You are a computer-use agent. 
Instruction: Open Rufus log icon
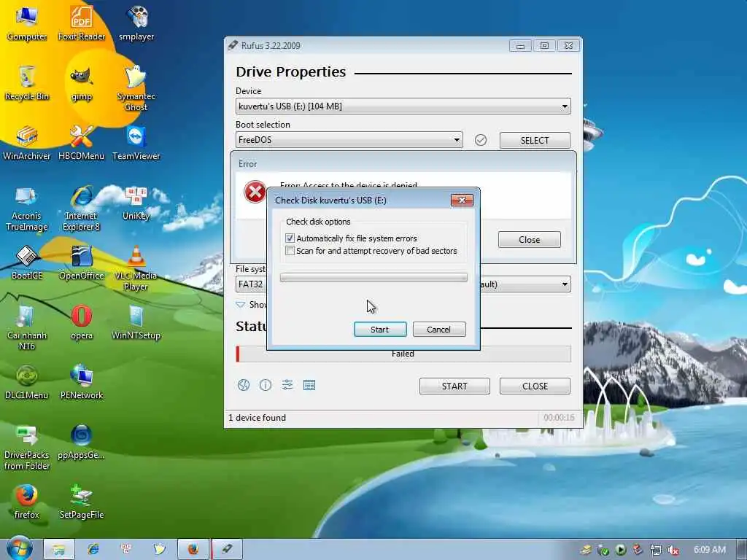point(309,385)
